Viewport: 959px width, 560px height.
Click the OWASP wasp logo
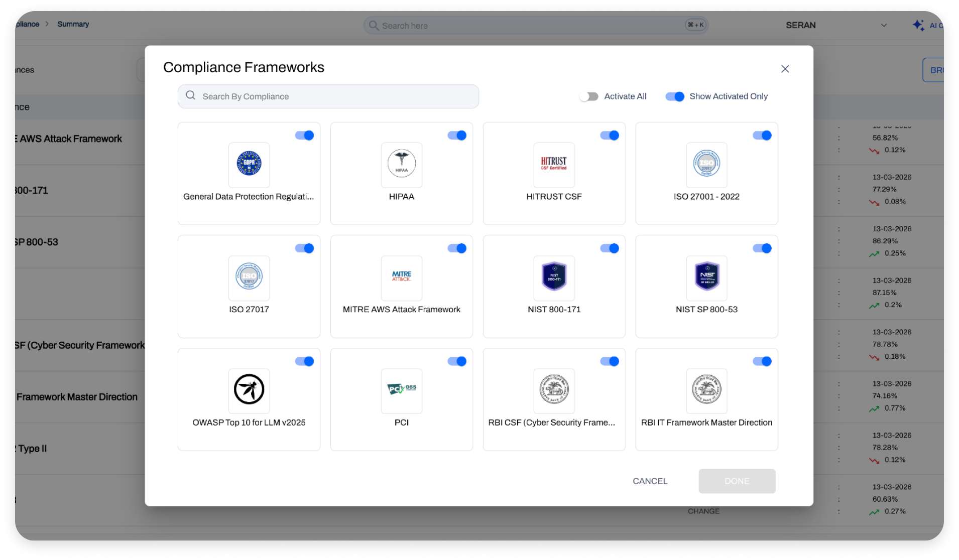click(x=249, y=389)
